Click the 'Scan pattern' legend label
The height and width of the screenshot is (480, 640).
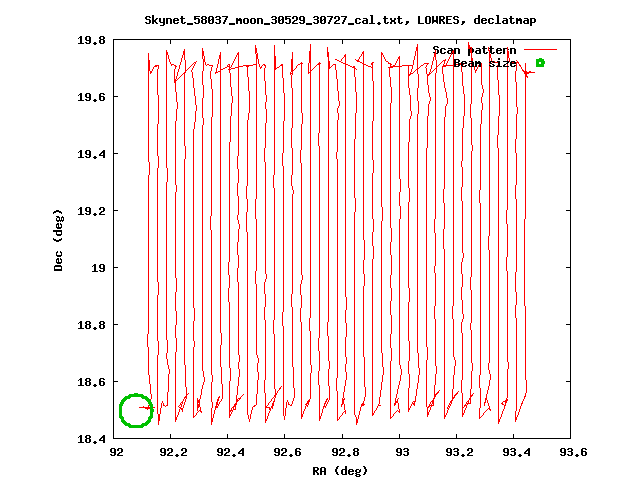(474, 50)
